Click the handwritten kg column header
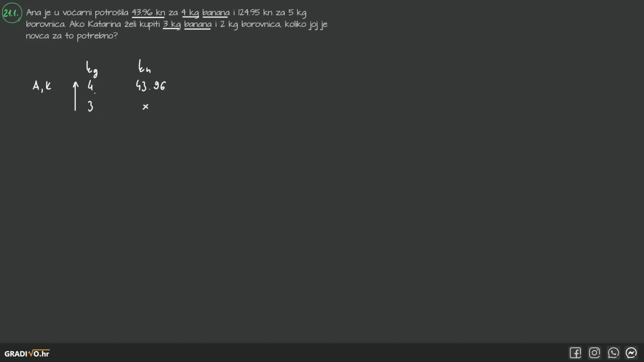644x362 pixels. [x=92, y=69]
